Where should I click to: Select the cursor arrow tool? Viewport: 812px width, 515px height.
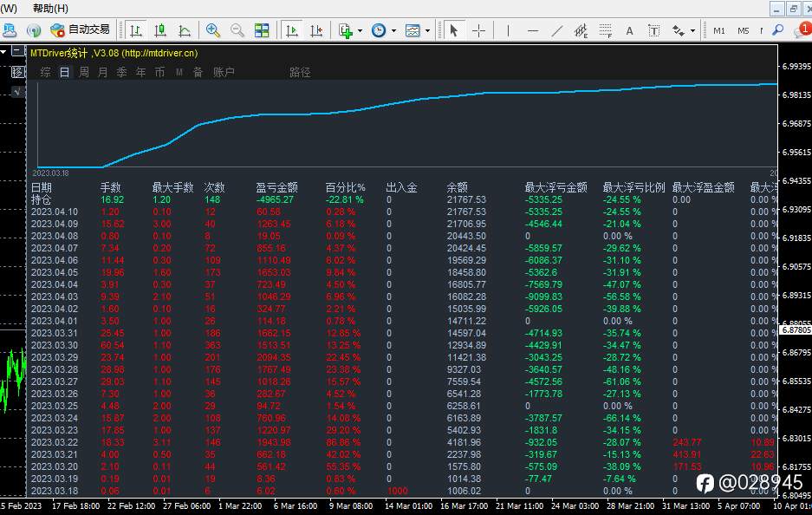(x=453, y=30)
